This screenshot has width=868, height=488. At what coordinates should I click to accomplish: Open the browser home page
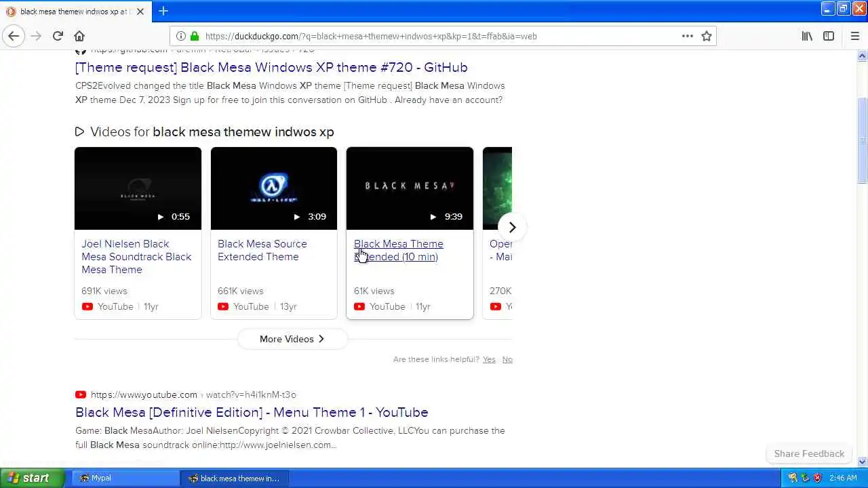pyautogui.click(x=79, y=36)
